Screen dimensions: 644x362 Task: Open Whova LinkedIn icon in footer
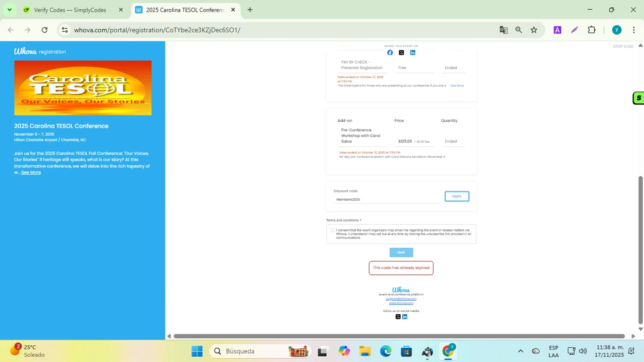pyautogui.click(x=404, y=317)
